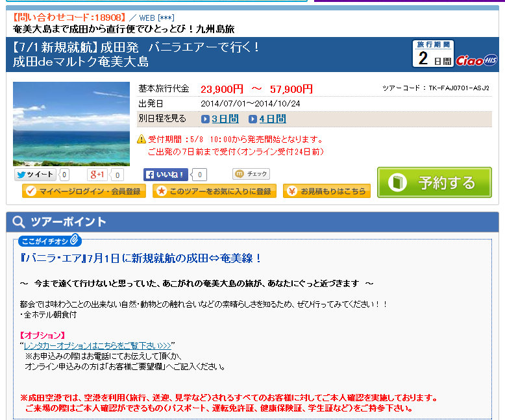Click the Ciao HIS logo
Screen dimensions: 505x420
click(x=476, y=60)
